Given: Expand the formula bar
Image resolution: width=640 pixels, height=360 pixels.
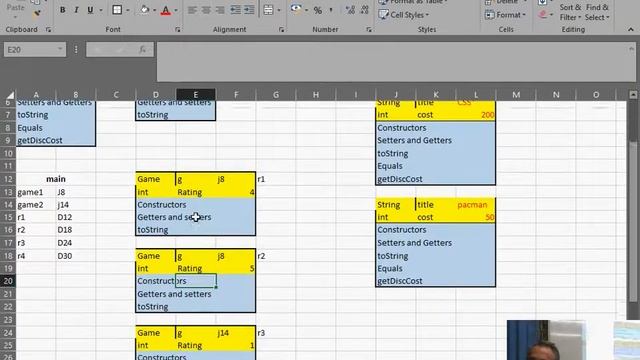Looking at the screenshot, I should (631, 49).
